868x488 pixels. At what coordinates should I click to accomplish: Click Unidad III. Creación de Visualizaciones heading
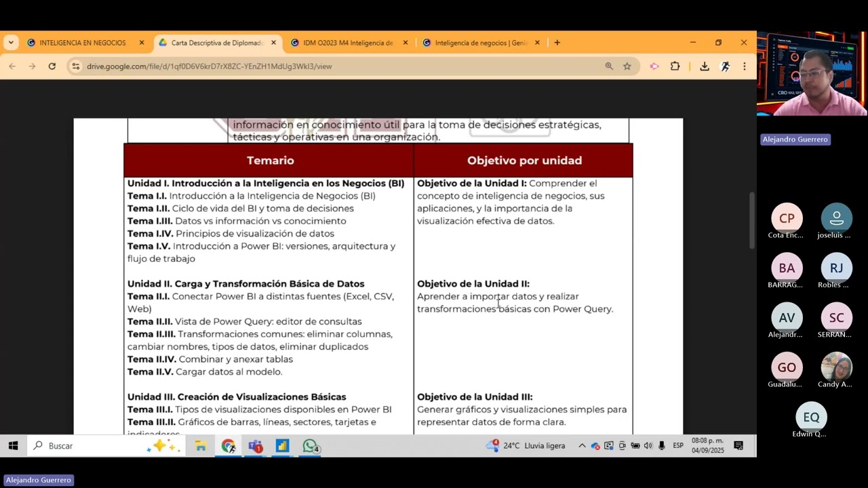point(237,397)
